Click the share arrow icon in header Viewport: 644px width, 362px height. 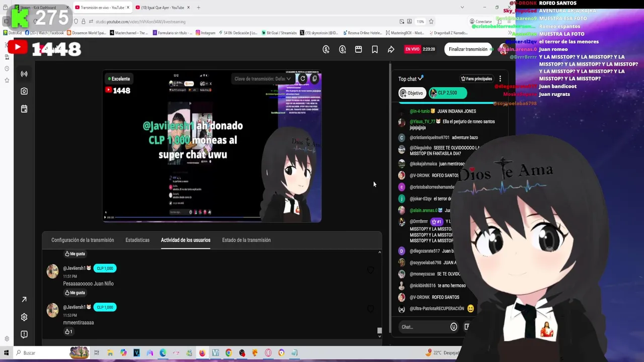pos(391,49)
